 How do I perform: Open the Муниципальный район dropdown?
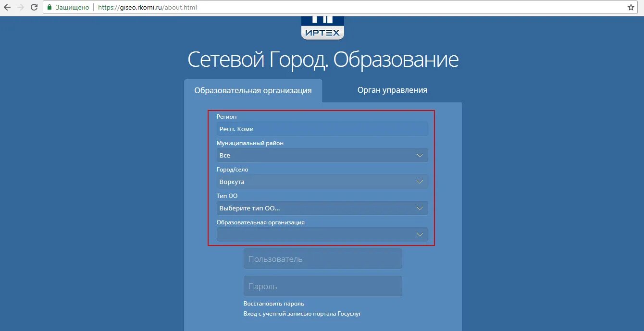click(322, 155)
